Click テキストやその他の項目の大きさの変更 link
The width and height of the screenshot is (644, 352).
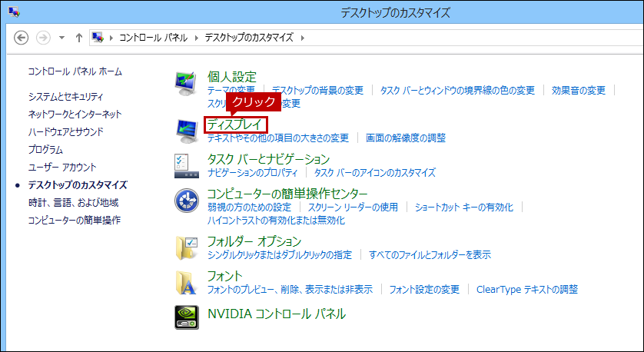click(x=278, y=138)
